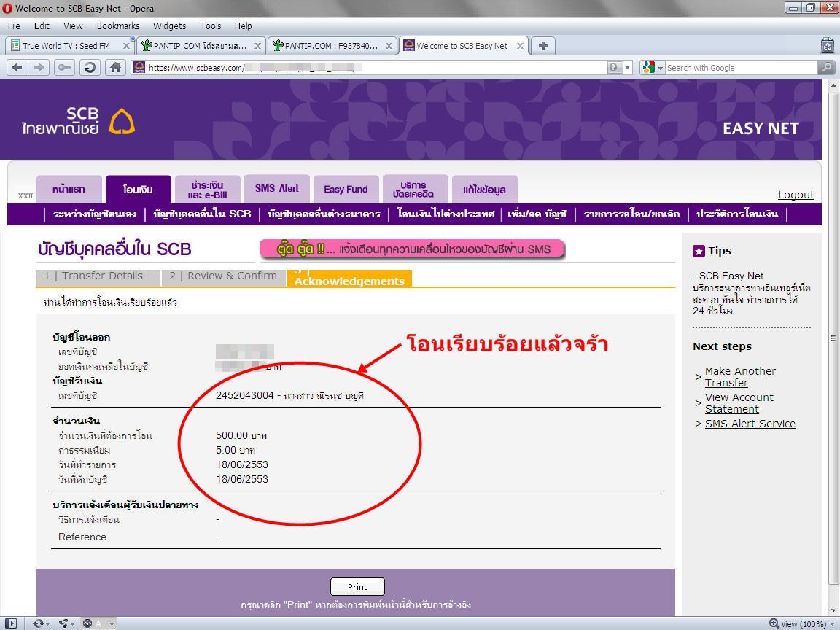
Task: Click the magnifier search button
Action: (x=826, y=68)
